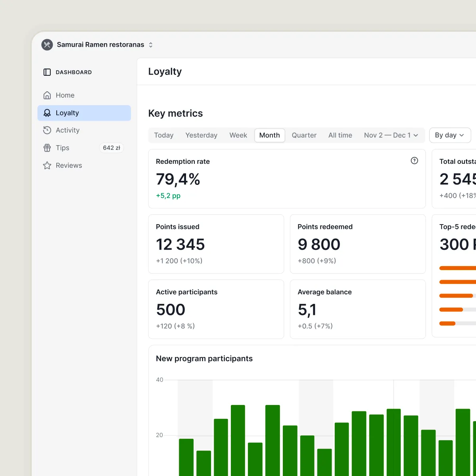Click the Redemption rate help icon
The width and height of the screenshot is (476, 476).
coord(415,161)
